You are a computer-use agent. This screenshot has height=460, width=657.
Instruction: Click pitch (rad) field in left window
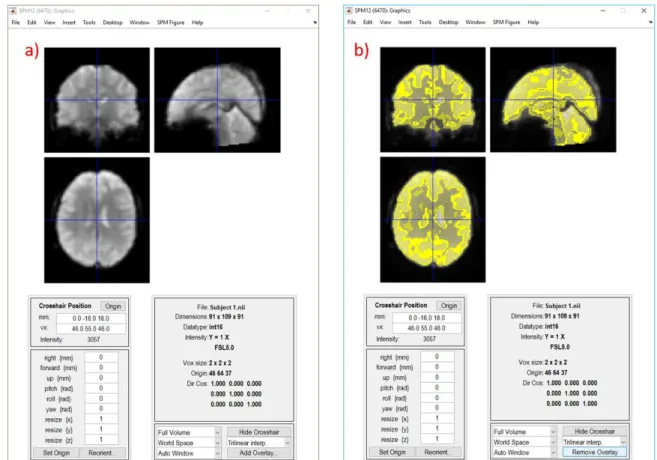tap(101, 388)
